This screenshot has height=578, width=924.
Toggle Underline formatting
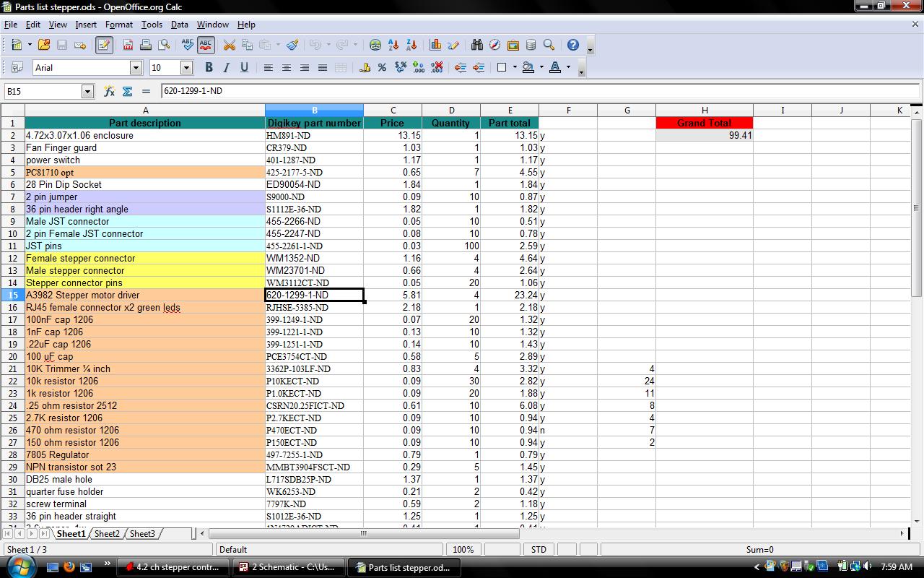pos(245,67)
